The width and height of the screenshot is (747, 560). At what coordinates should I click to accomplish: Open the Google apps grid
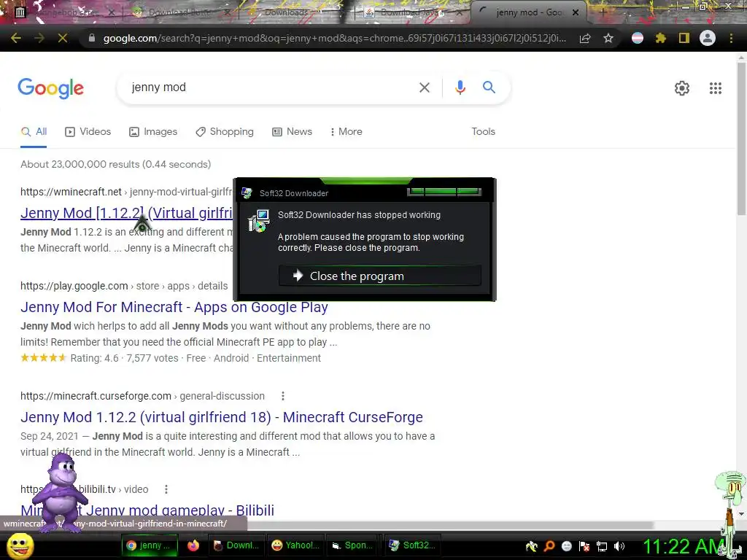point(715,88)
